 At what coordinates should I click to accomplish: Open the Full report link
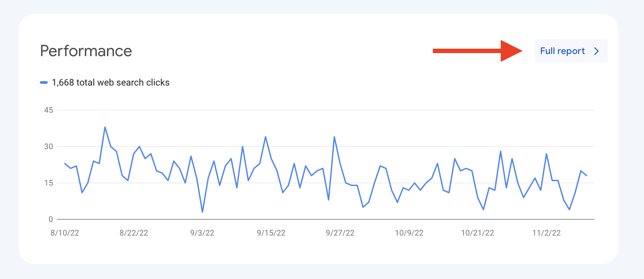pyautogui.click(x=563, y=51)
